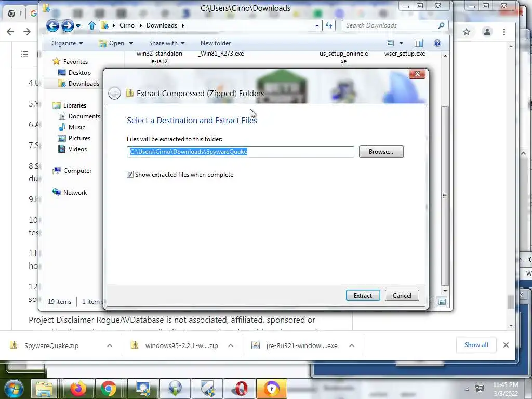Screen dimensions: 532x399
Task: Open Windows Explorer from taskbar
Action: 45,389
